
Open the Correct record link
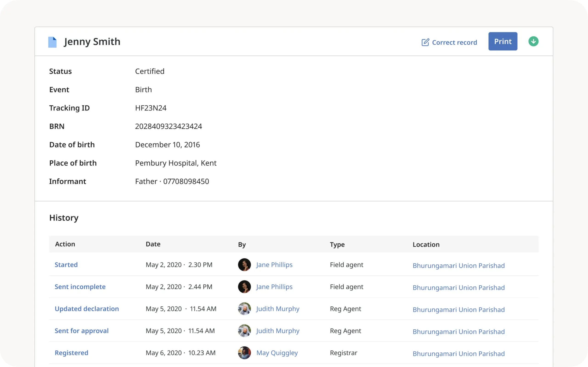click(454, 42)
